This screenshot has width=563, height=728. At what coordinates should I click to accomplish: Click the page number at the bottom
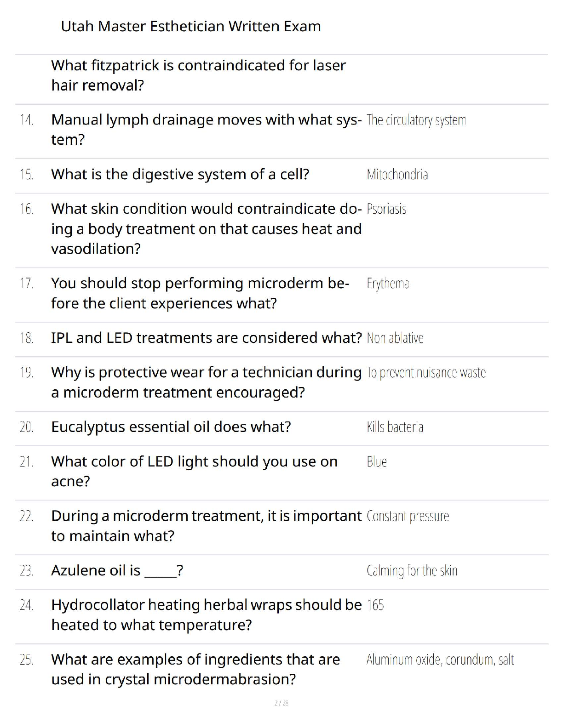pyautogui.click(x=281, y=703)
